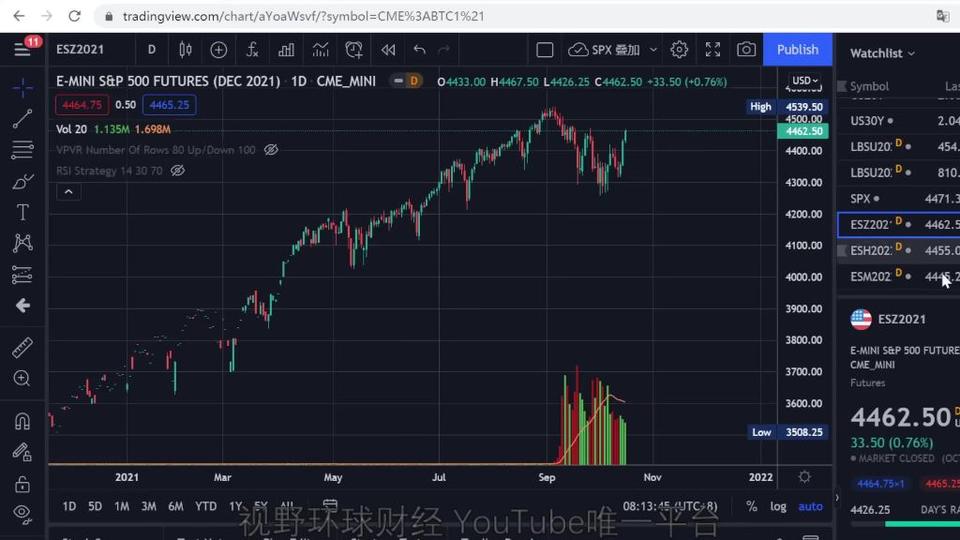Select the trend line drawing tool
This screenshot has width=960, height=540.
(x=23, y=119)
